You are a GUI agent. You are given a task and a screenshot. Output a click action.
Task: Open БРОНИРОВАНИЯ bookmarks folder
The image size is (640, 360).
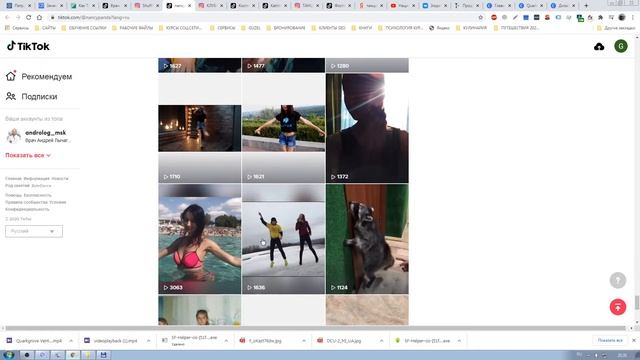pyautogui.click(x=285, y=28)
